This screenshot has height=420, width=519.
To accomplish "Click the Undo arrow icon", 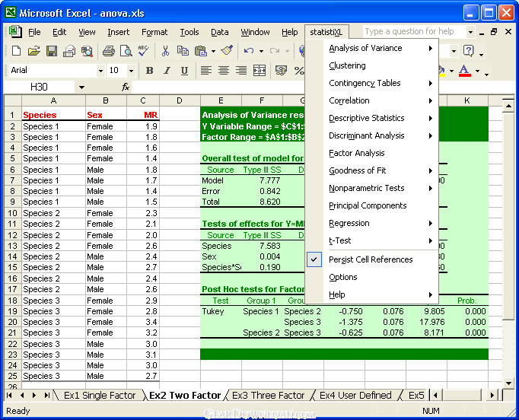I will pyautogui.click(x=249, y=51).
